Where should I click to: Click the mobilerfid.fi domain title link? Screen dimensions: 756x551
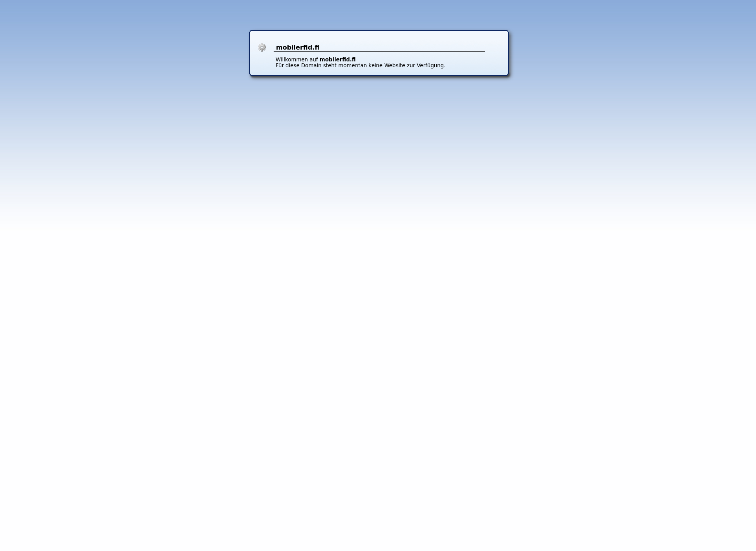(298, 47)
